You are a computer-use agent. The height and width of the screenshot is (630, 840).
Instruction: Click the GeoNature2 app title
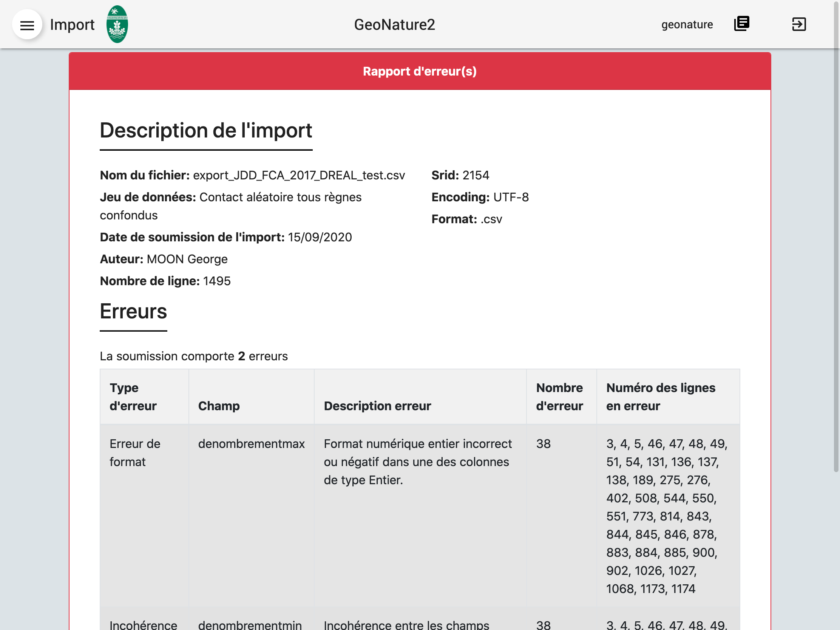[395, 25]
